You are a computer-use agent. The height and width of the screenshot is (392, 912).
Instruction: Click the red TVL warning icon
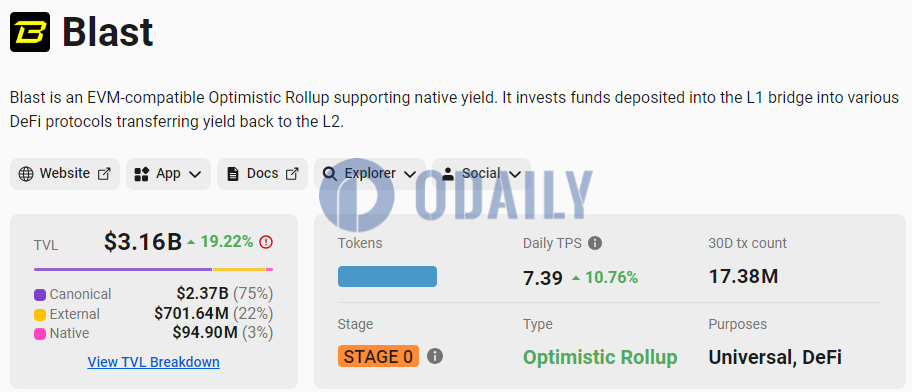(266, 241)
